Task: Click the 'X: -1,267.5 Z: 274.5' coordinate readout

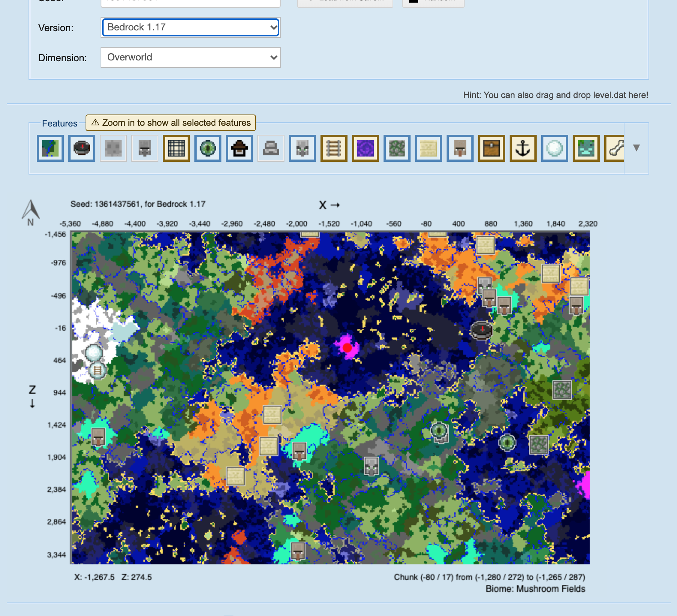Action: tap(113, 577)
